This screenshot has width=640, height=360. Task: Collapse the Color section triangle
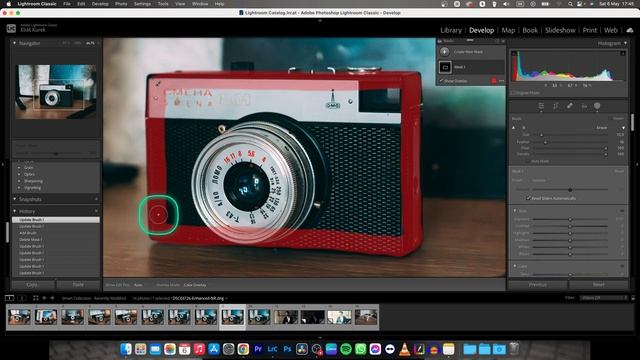[x=514, y=266]
